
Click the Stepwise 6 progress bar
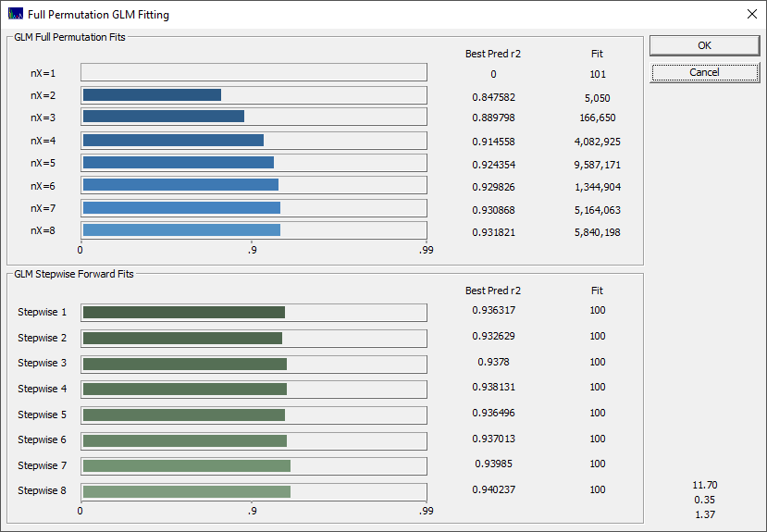pyautogui.click(x=254, y=441)
